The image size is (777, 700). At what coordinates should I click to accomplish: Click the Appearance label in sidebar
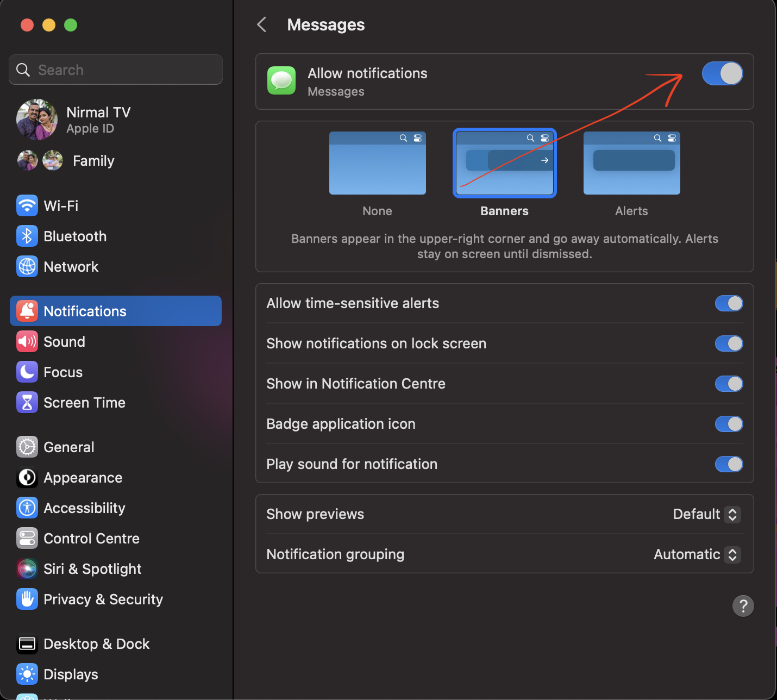(x=83, y=477)
